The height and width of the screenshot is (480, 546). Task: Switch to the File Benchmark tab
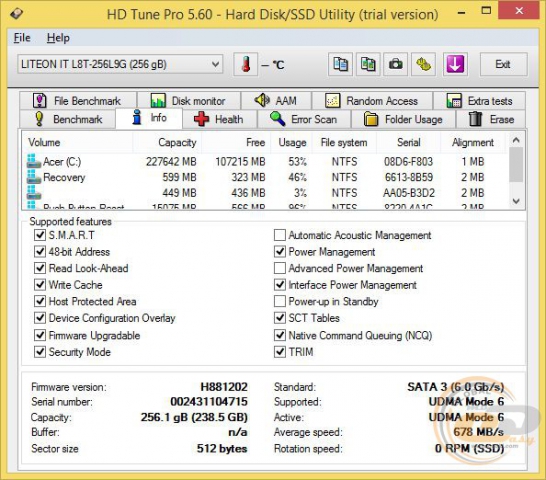click(78, 101)
